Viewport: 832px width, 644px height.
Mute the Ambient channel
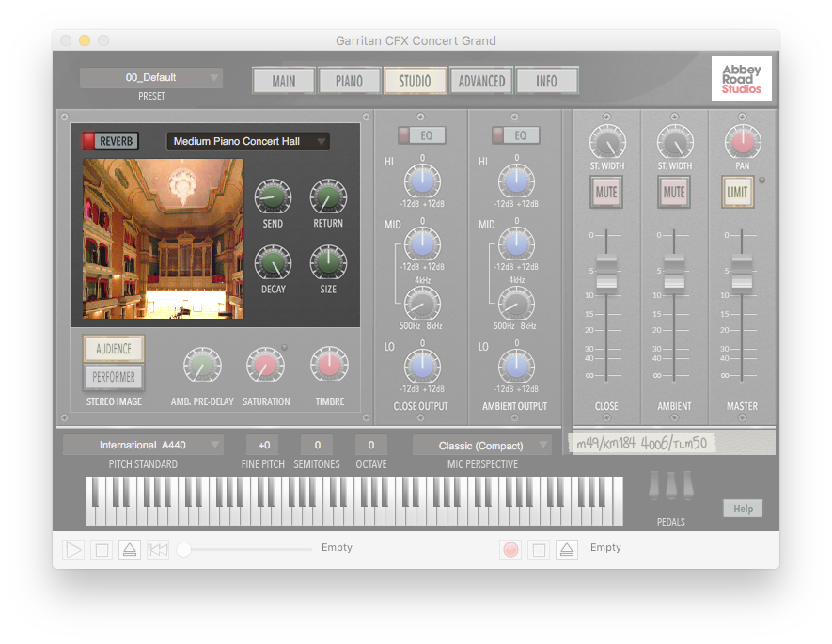tap(674, 192)
